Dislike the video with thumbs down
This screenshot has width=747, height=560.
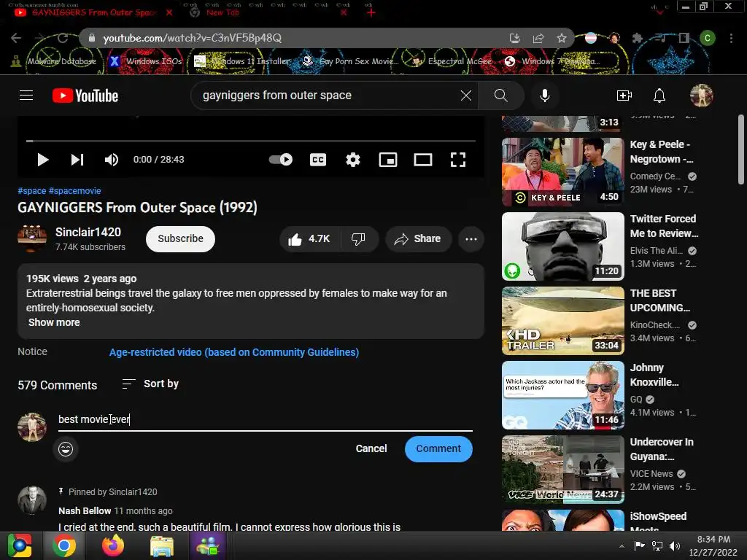tap(359, 239)
